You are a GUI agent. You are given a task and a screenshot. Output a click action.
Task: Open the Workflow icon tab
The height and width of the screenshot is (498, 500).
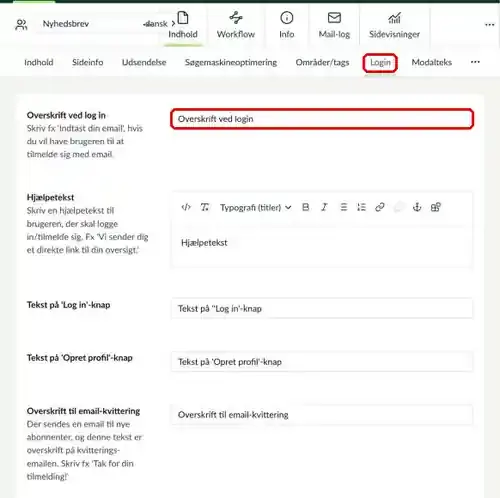point(236,25)
